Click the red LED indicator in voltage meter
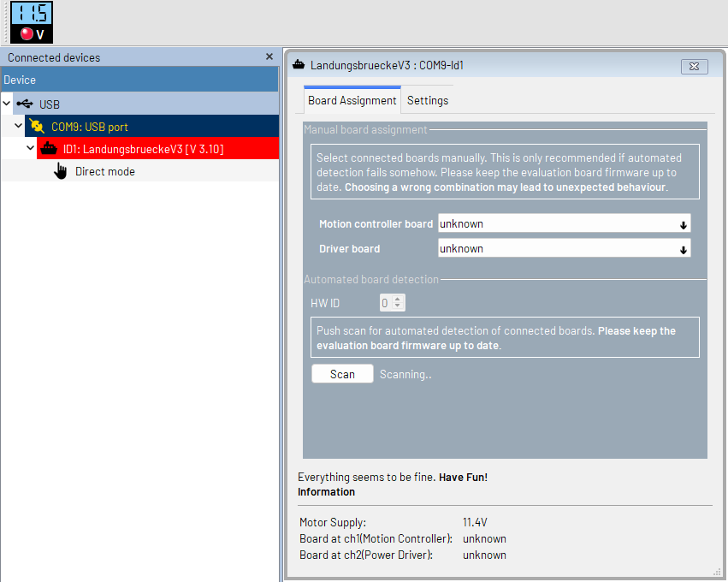 pos(27,34)
